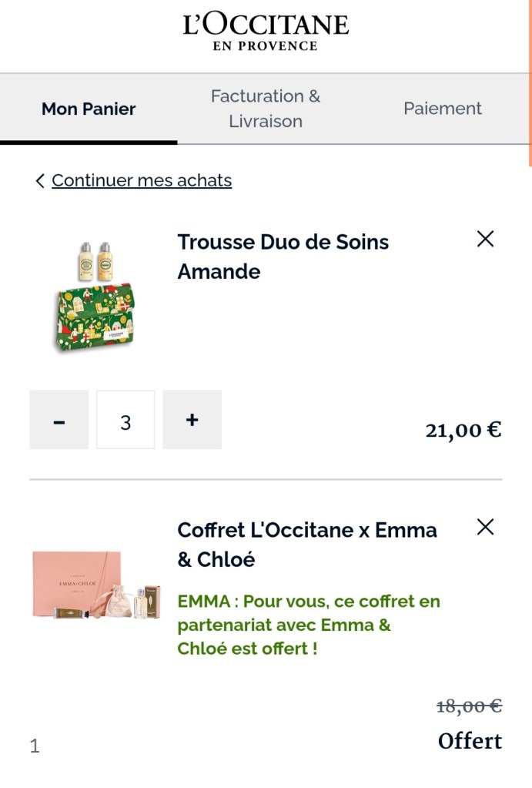Click the back chevron arrow icon
532x788 pixels.
tap(39, 181)
